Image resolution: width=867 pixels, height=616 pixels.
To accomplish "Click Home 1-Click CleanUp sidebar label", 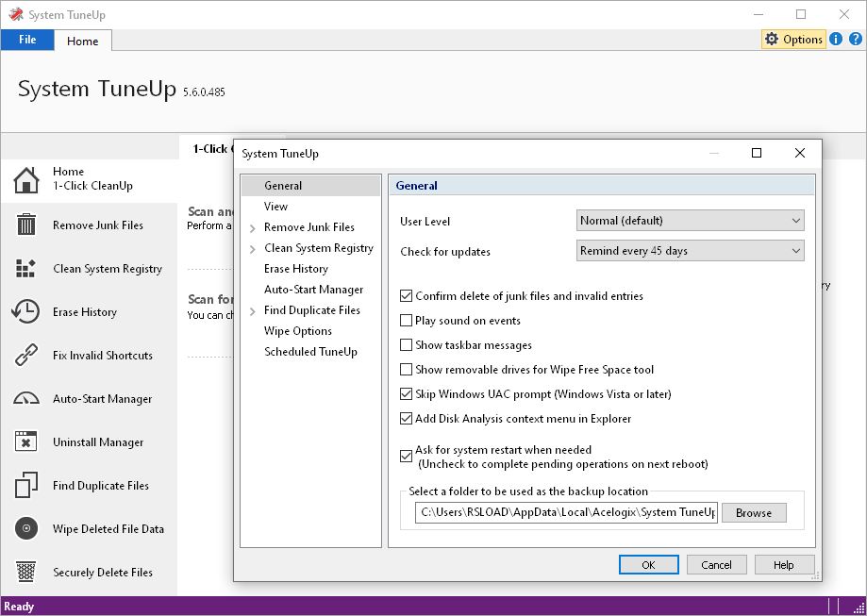I will tap(92, 178).
